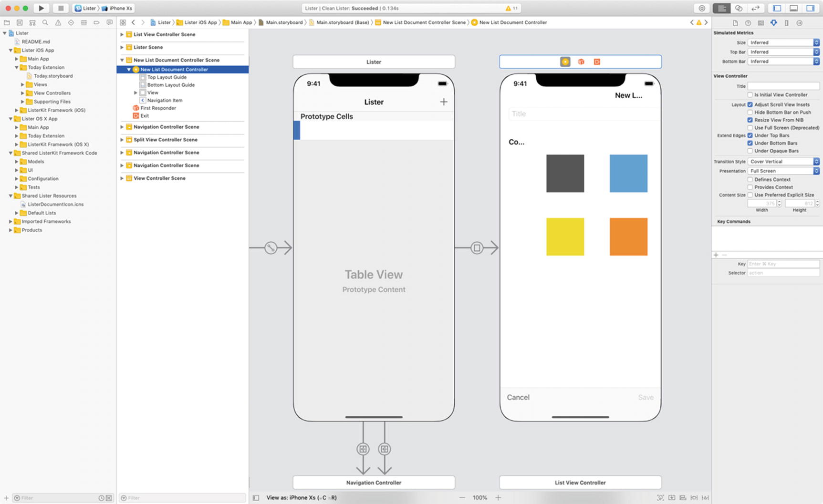Expand the Models folder
This screenshot has width=823, height=504.
(x=16, y=162)
